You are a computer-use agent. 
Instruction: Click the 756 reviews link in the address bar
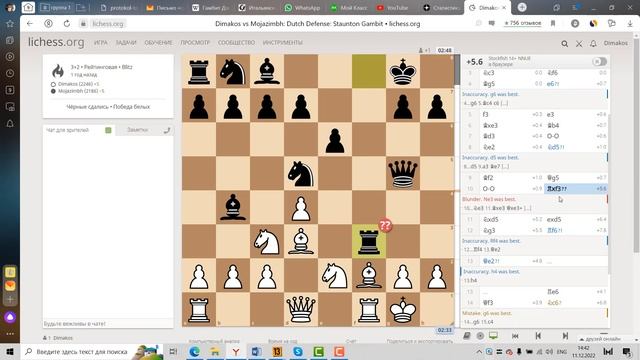522,23
